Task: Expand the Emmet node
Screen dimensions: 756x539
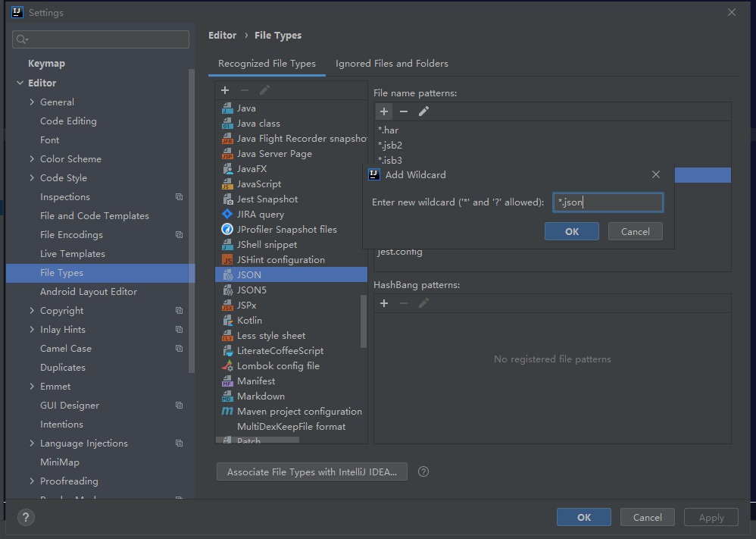Action: pos(32,386)
